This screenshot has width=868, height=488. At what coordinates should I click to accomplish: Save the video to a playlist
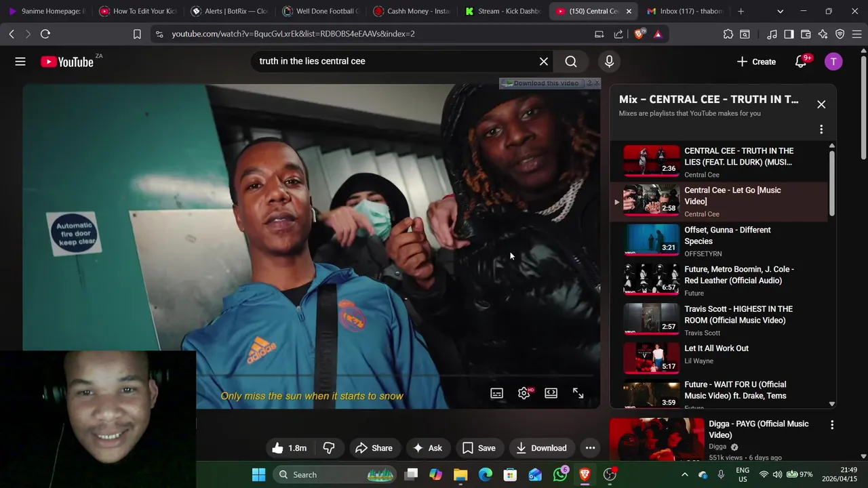[479, 448]
